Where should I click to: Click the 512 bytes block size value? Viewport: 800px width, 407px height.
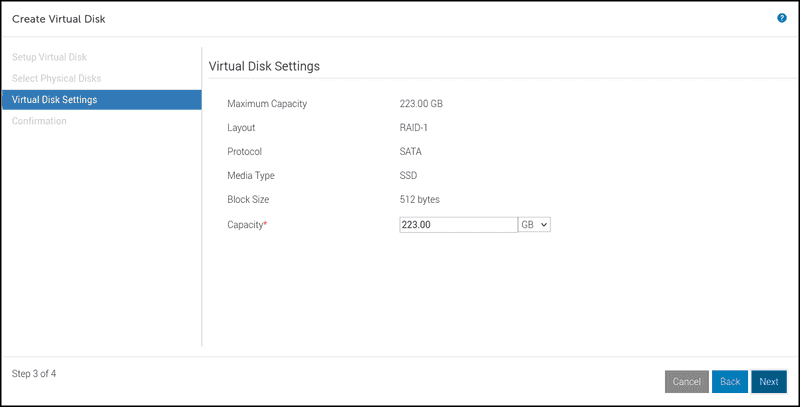tap(419, 200)
